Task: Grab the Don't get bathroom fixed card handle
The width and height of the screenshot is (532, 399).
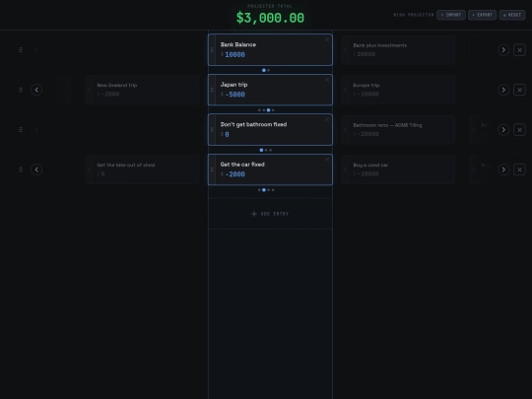Action: point(212,130)
